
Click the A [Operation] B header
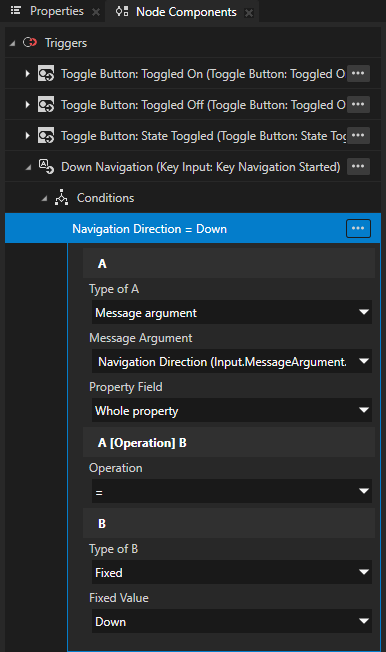229,442
